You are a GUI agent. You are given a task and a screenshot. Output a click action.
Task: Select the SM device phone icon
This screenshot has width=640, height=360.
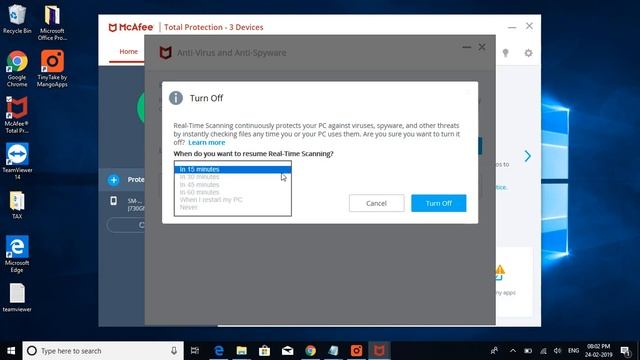pyautogui.click(x=113, y=201)
